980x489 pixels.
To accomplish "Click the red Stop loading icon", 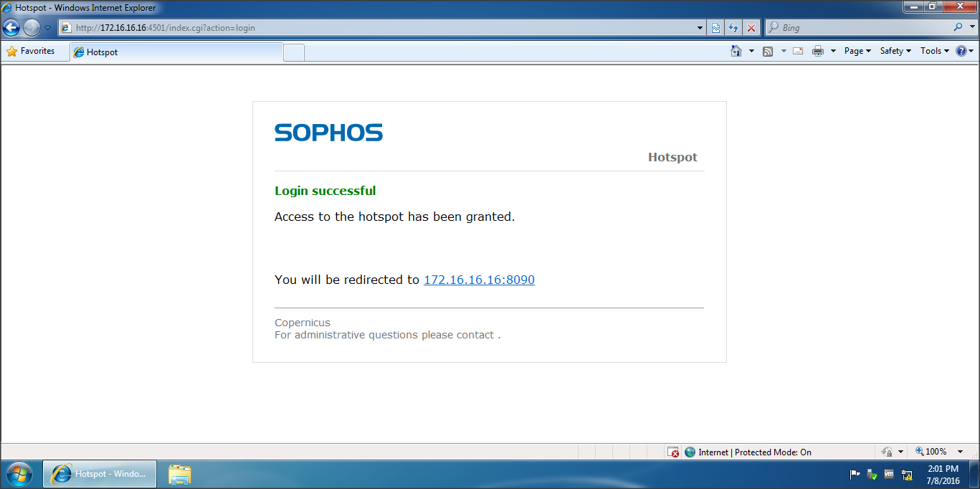I will (x=751, y=28).
